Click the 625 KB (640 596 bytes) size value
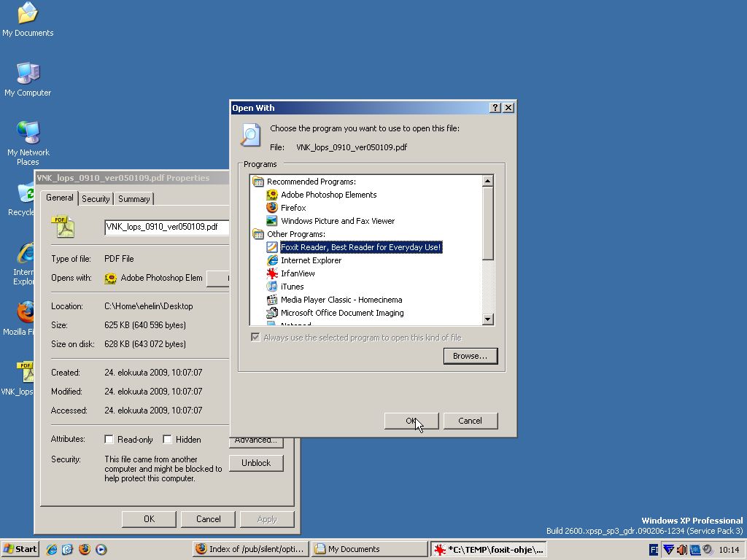The image size is (747, 560). 145,325
